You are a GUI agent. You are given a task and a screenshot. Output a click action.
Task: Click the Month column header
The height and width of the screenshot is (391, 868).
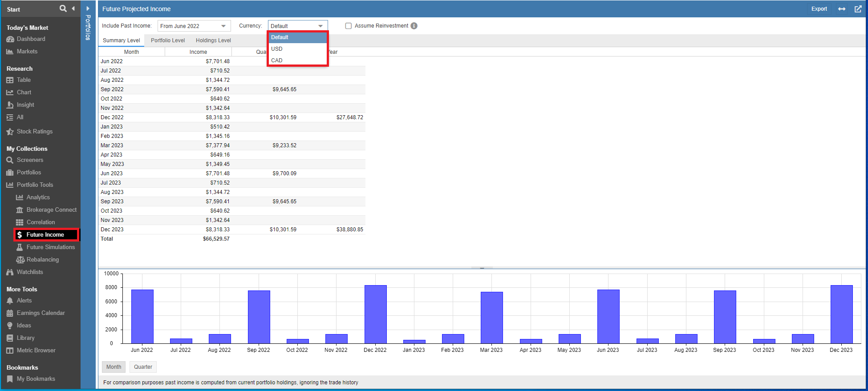click(131, 52)
